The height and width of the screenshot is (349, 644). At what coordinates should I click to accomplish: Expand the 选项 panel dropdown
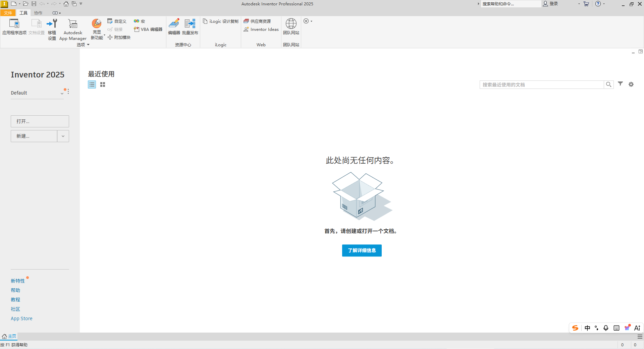coord(88,45)
